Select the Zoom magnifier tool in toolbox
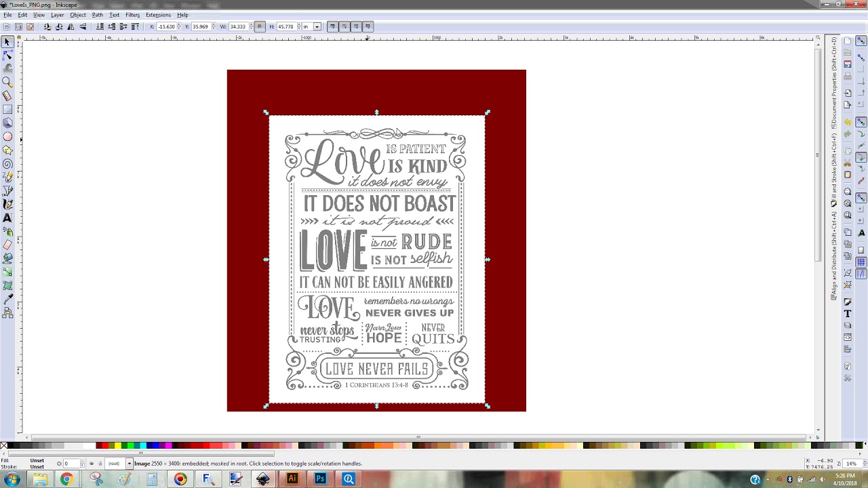This screenshot has width=868, height=488. pyautogui.click(x=7, y=82)
